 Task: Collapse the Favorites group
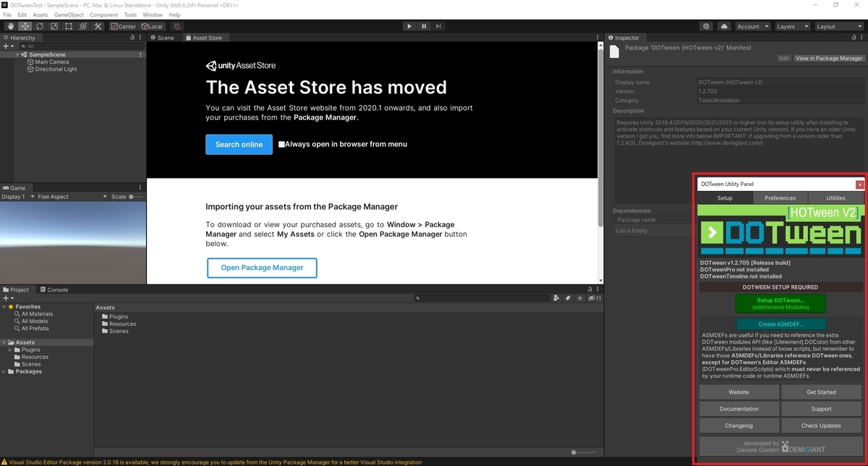(4, 307)
